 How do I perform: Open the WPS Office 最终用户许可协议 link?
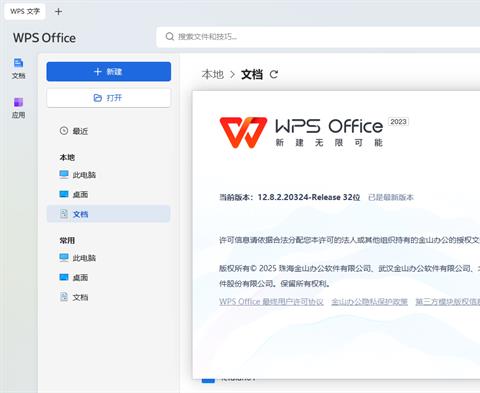click(x=271, y=302)
